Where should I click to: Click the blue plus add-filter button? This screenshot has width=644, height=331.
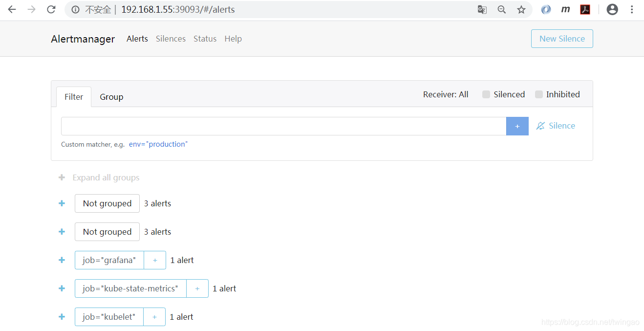[517, 126]
